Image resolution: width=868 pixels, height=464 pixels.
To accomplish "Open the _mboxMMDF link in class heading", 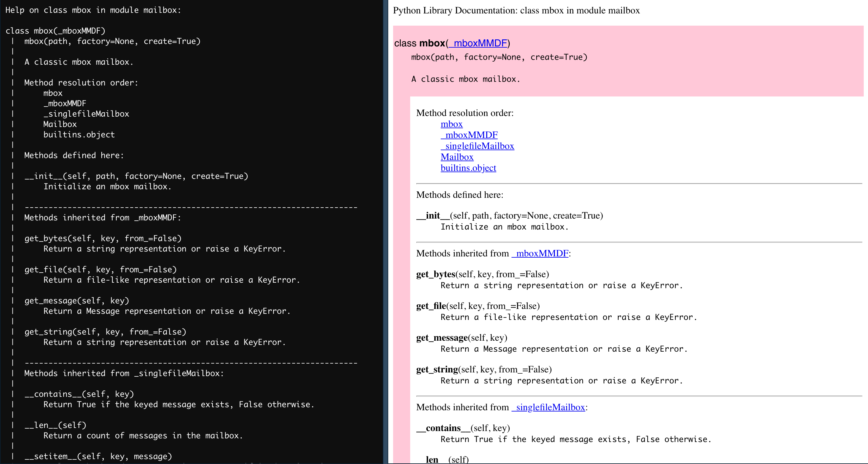I will tap(478, 43).
